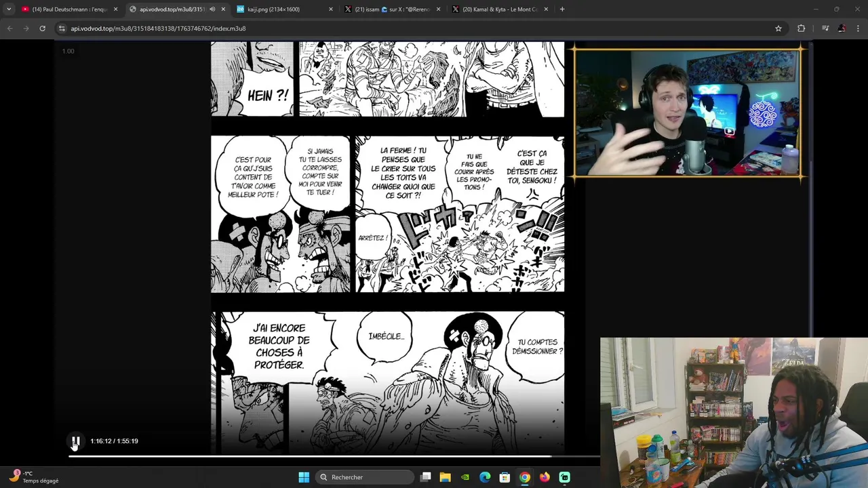This screenshot has width=868, height=488.
Task: Open the Extensions puzzle menu
Action: point(802,28)
